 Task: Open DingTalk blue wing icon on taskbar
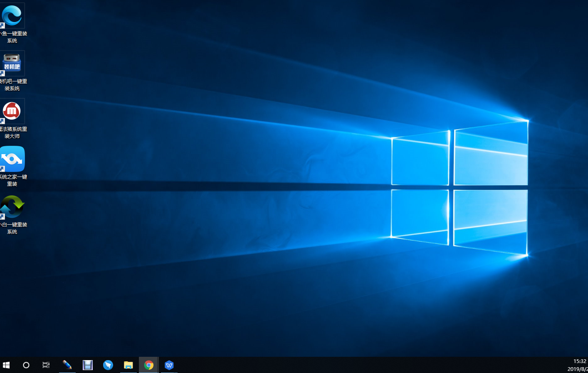pyautogui.click(x=108, y=365)
